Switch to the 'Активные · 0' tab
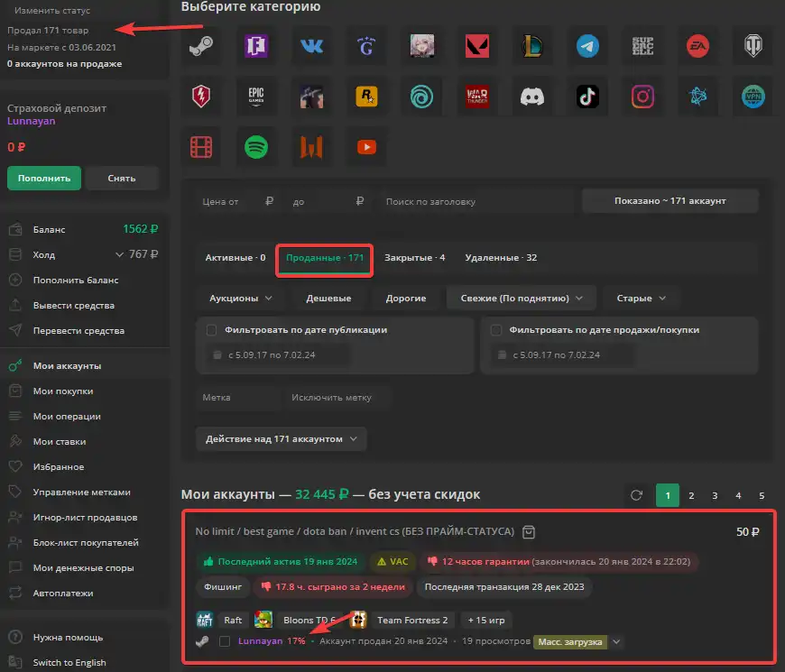This screenshot has height=672, width=785. click(x=235, y=258)
